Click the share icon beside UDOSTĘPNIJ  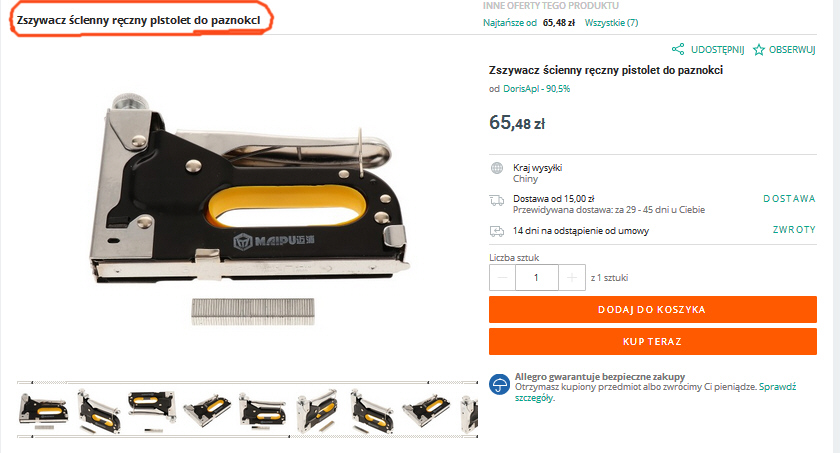click(678, 49)
